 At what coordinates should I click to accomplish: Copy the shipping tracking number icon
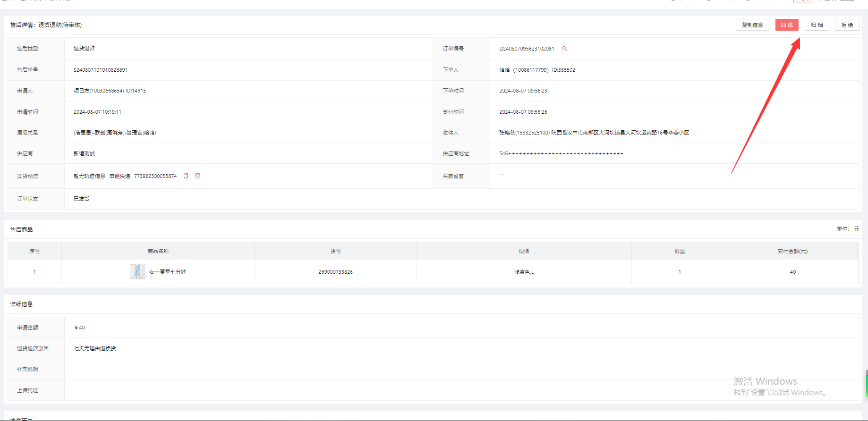(186, 176)
